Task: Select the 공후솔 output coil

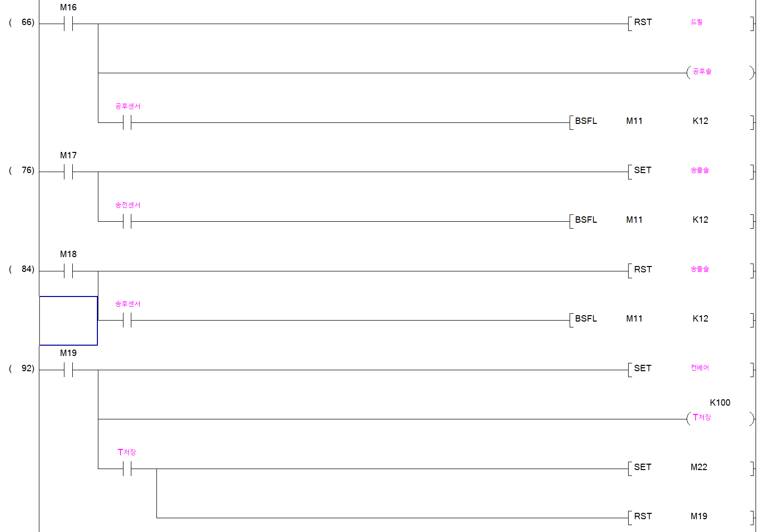Action: point(720,73)
